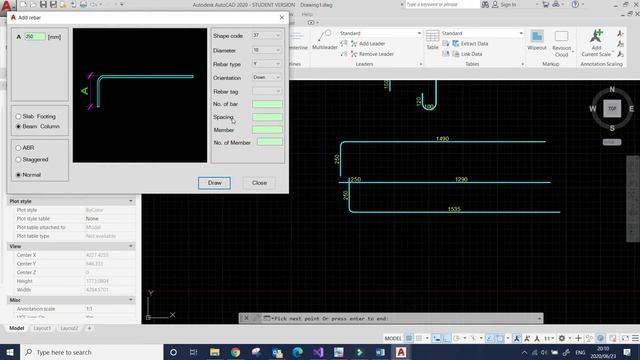Open the Rebar tag dropdown
The height and width of the screenshot is (360, 640).
[267, 91]
